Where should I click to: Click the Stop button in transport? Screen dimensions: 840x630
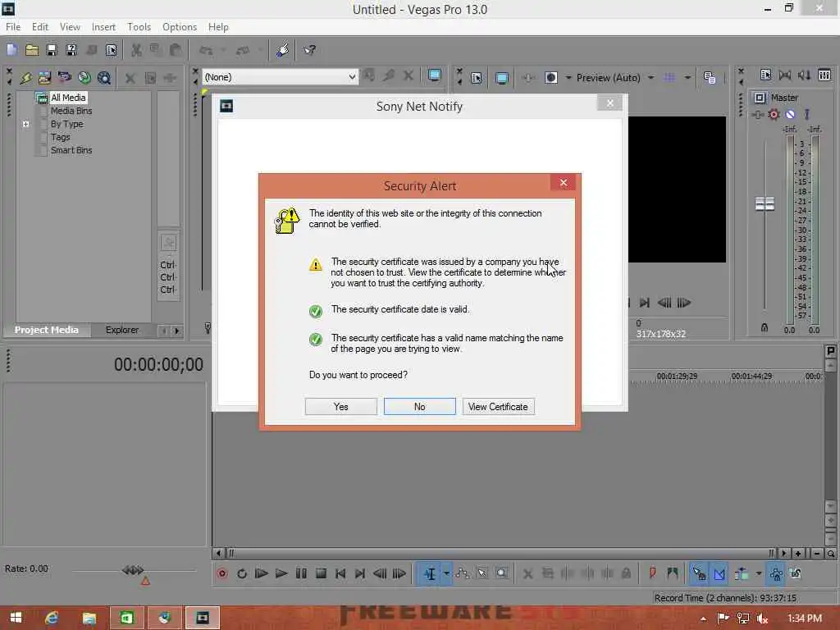(x=321, y=573)
